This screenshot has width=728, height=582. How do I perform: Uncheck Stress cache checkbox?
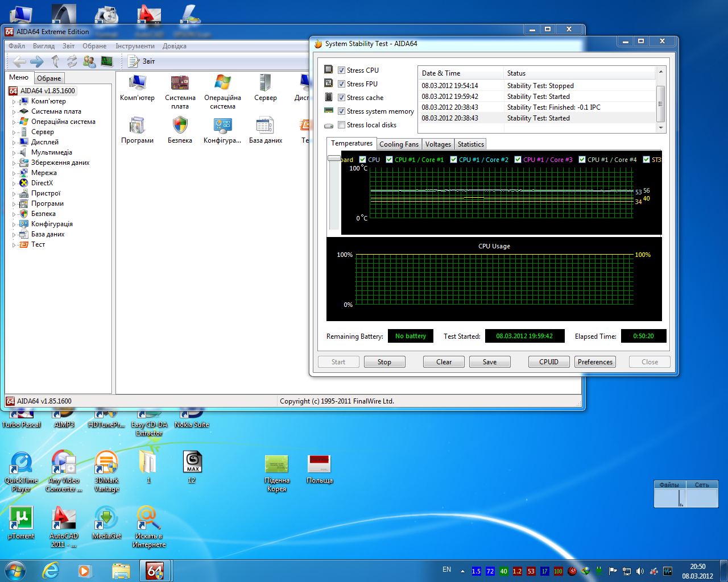[x=341, y=98]
